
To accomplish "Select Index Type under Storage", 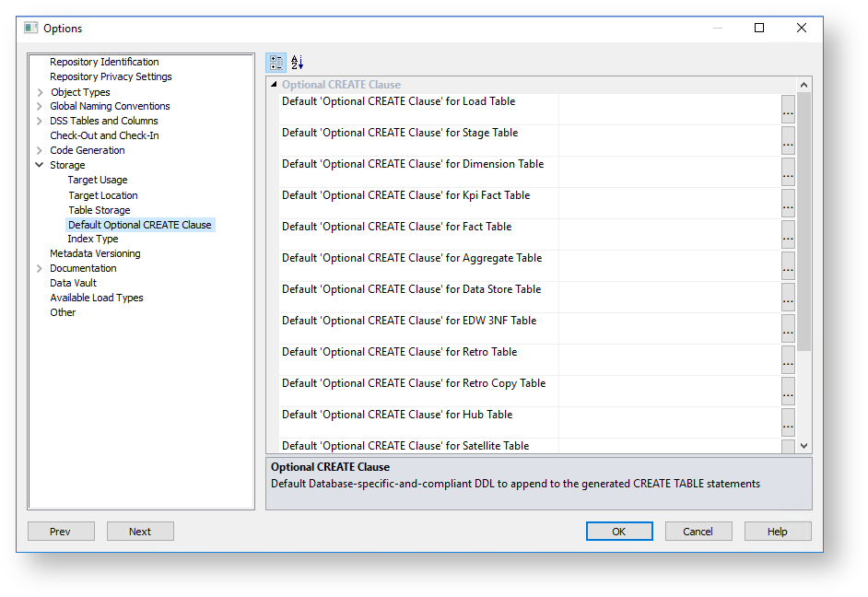I will [93, 239].
